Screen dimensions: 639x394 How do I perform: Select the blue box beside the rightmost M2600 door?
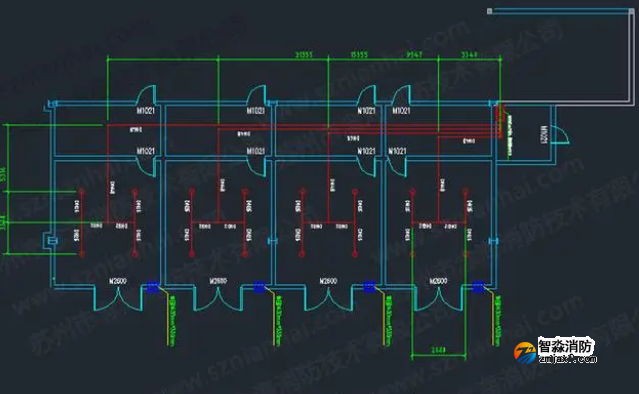tap(478, 287)
